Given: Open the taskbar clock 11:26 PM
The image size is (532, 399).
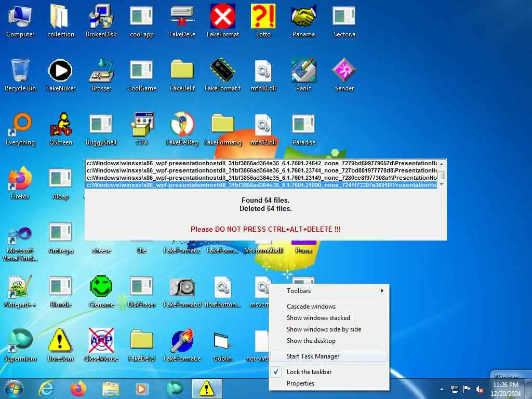Looking at the screenshot, I should tap(506, 389).
